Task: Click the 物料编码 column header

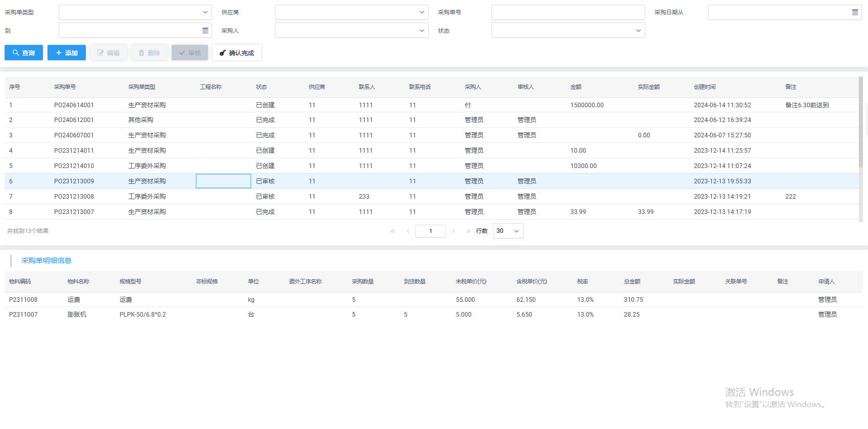Action: (20, 281)
